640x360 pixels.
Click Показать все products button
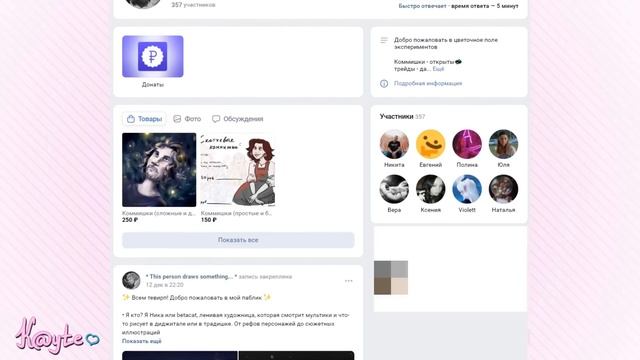click(238, 240)
